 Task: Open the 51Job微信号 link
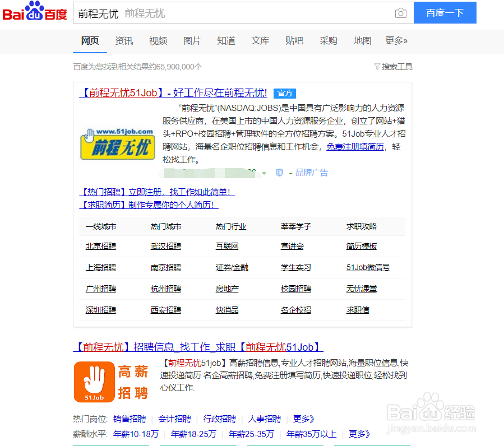click(368, 267)
